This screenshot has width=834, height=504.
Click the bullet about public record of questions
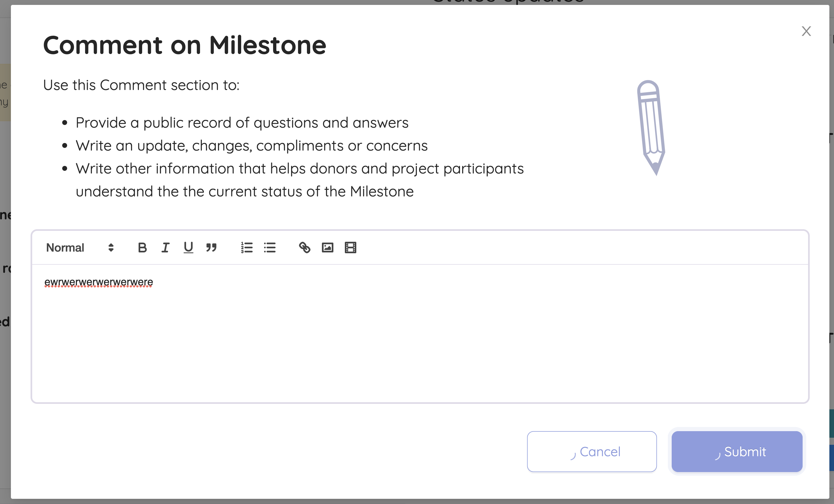[x=242, y=123]
